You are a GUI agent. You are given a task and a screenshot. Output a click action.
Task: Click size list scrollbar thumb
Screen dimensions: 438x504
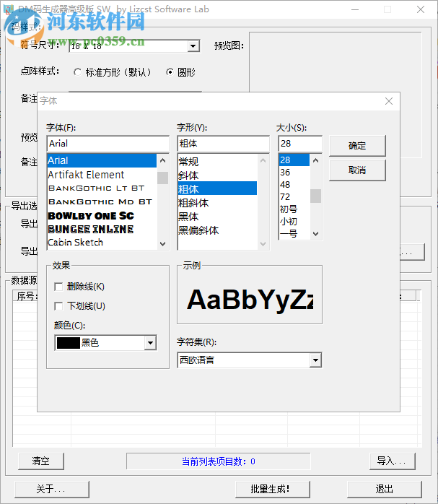coord(315,196)
